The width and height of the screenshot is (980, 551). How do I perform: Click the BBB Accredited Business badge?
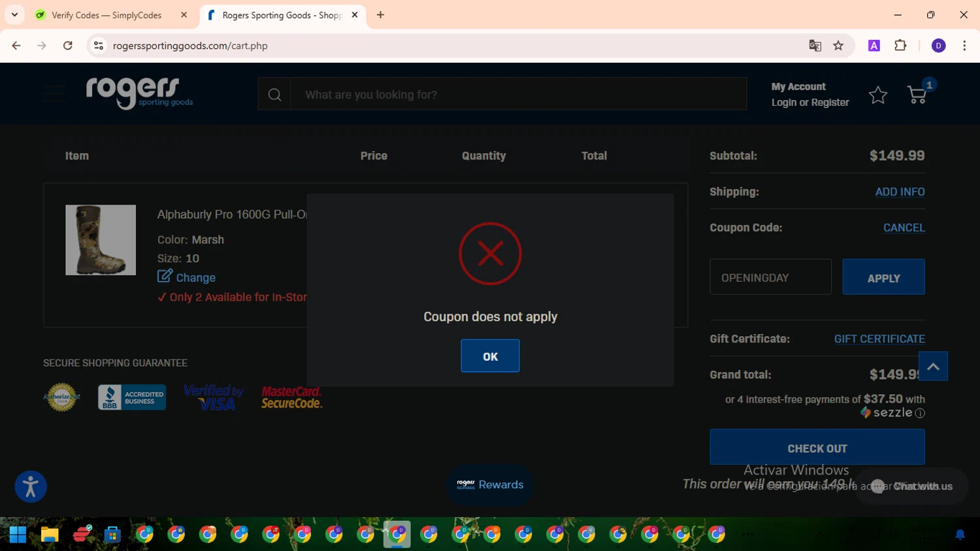pyautogui.click(x=132, y=397)
